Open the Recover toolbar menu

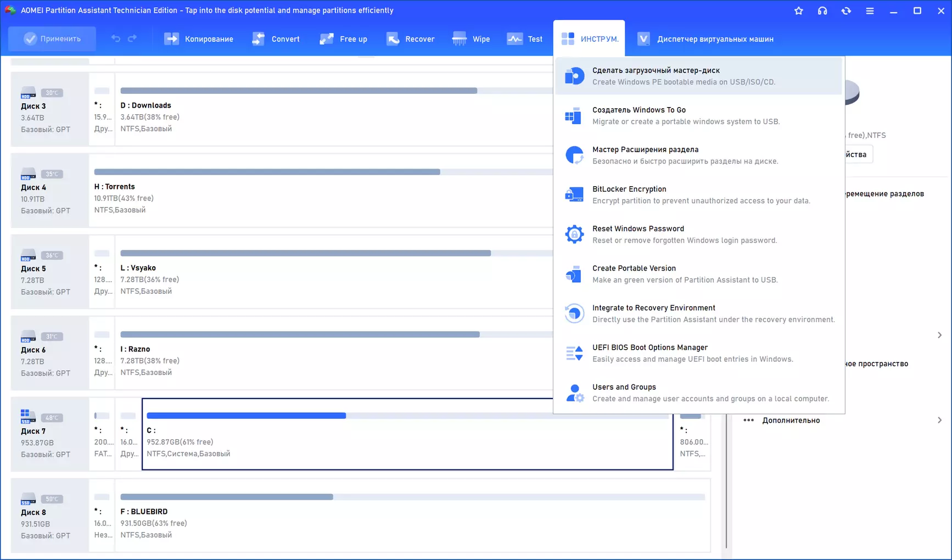pos(410,39)
